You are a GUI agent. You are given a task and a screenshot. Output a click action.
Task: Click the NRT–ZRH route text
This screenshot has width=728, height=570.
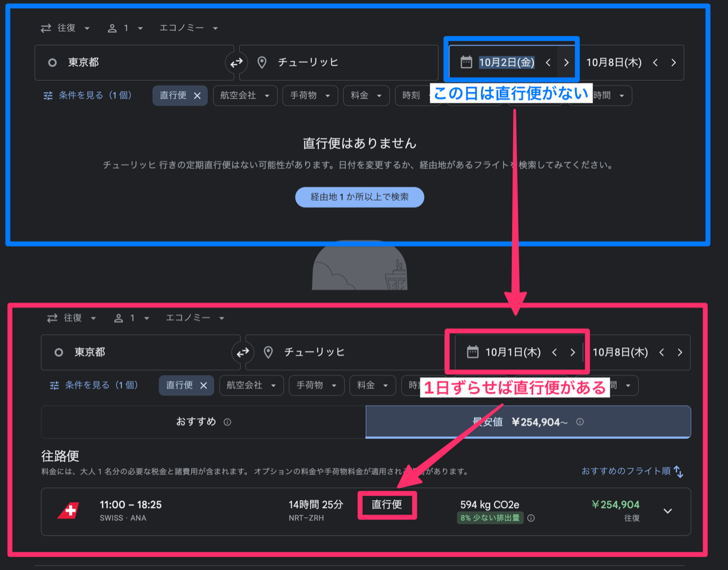click(x=305, y=518)
